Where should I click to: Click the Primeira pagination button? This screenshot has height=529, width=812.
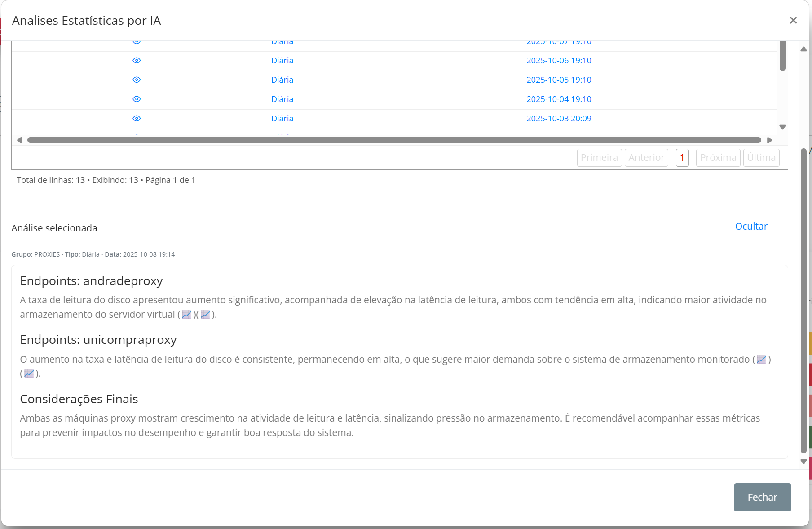point(599,158)
